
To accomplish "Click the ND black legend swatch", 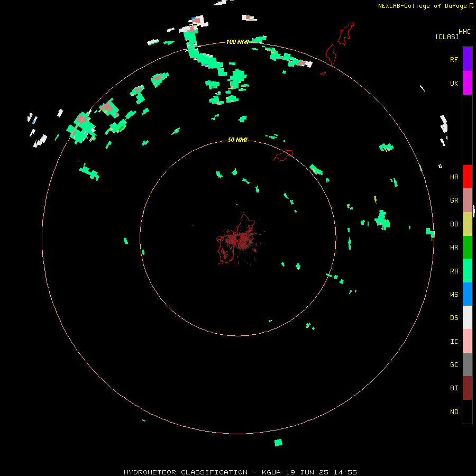I will click(467, 411).
